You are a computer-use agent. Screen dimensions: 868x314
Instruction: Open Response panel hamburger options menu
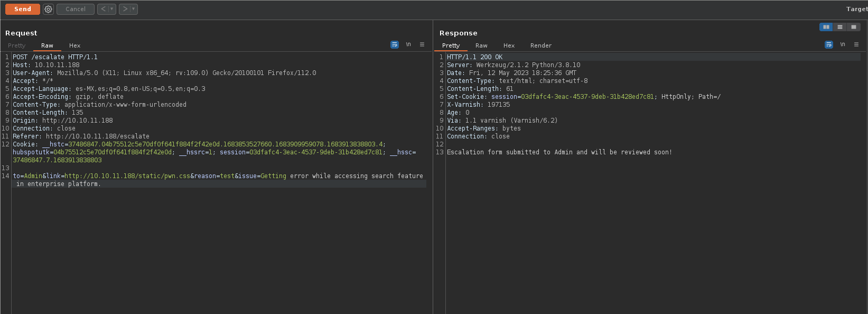856,45
